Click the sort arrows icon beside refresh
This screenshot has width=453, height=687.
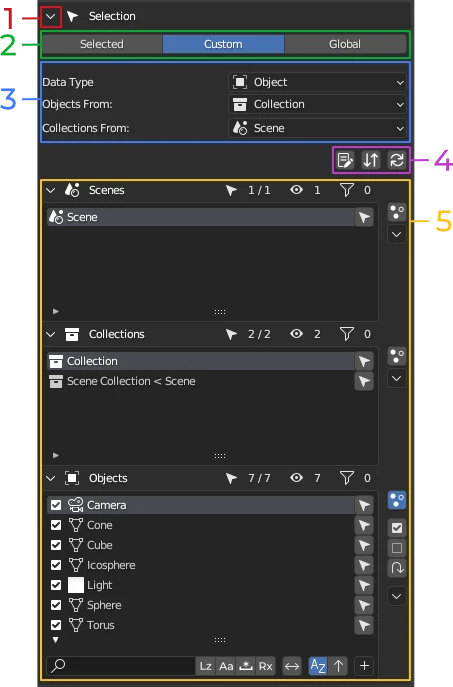[x=371, y=160]
